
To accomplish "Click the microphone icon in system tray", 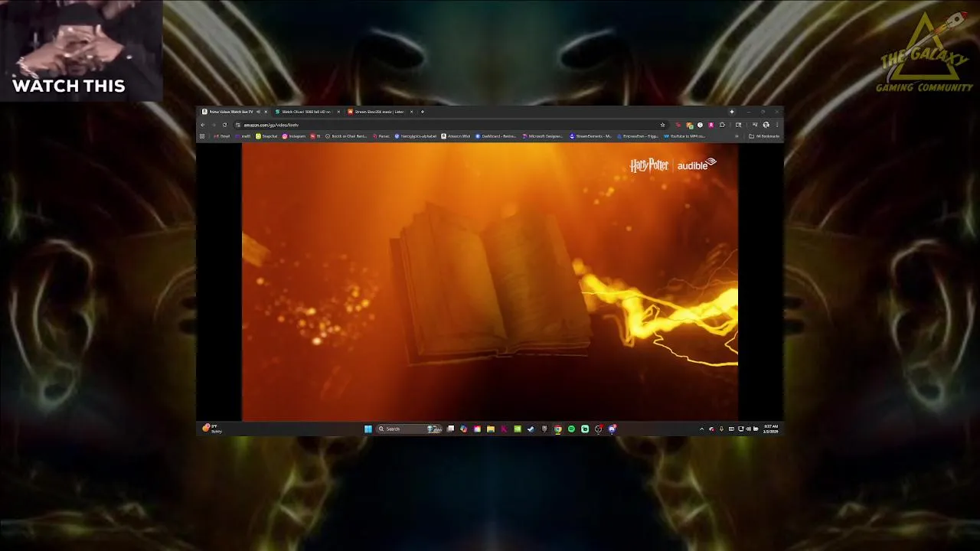I will point(721,429).
